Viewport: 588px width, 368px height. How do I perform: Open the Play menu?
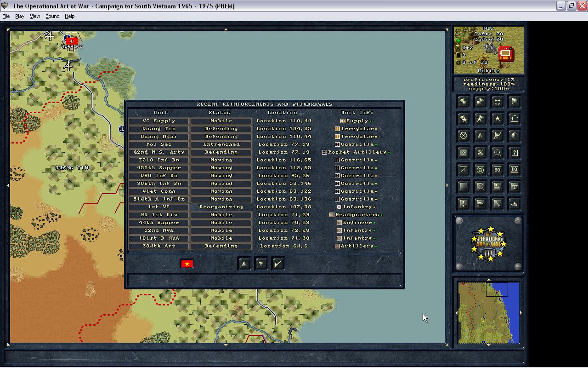click(20, 16)
